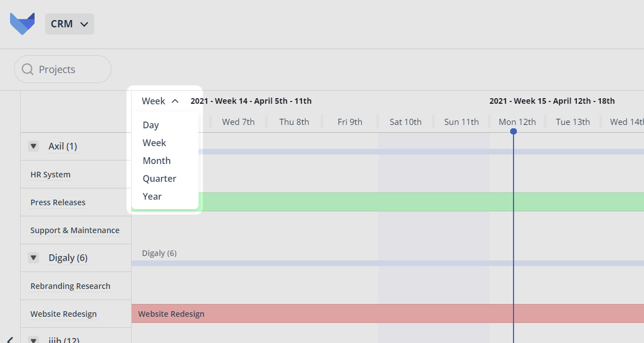Image resolution: width=644 pixels, height=343 pixels.
Task: Open the HR System project link
Action: pyautogui.click(x=51, y=175)
